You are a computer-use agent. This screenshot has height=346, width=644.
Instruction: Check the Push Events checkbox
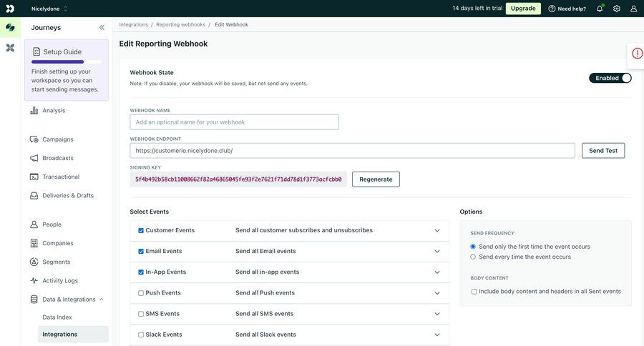coord(141,293)
